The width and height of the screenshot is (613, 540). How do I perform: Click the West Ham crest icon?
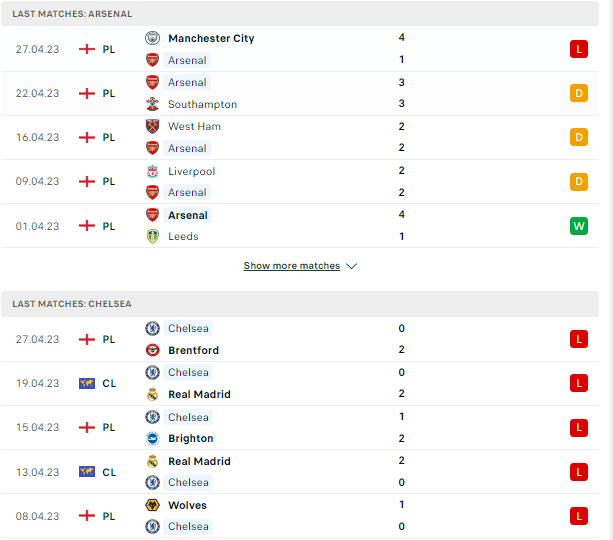[152, 126]
